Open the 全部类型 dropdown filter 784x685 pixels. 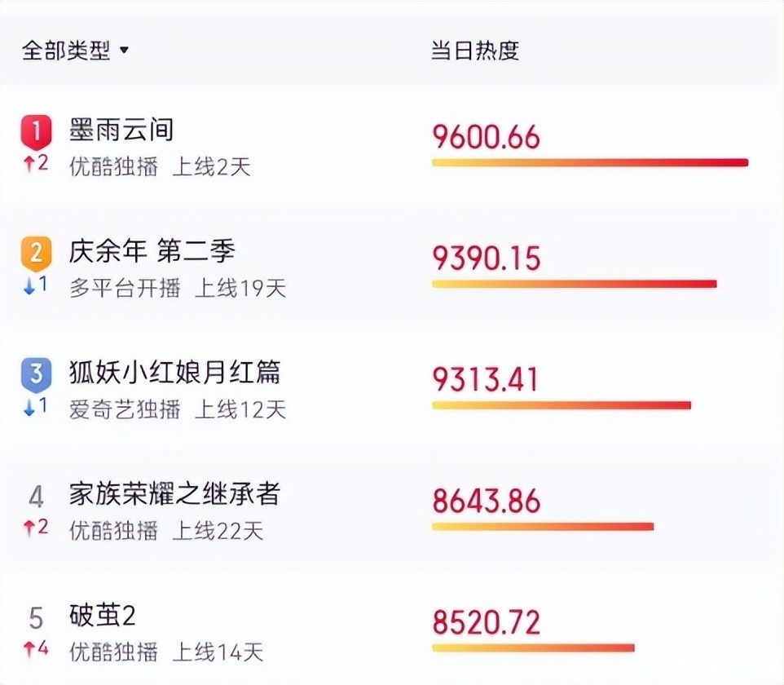[x=75, y=51]
